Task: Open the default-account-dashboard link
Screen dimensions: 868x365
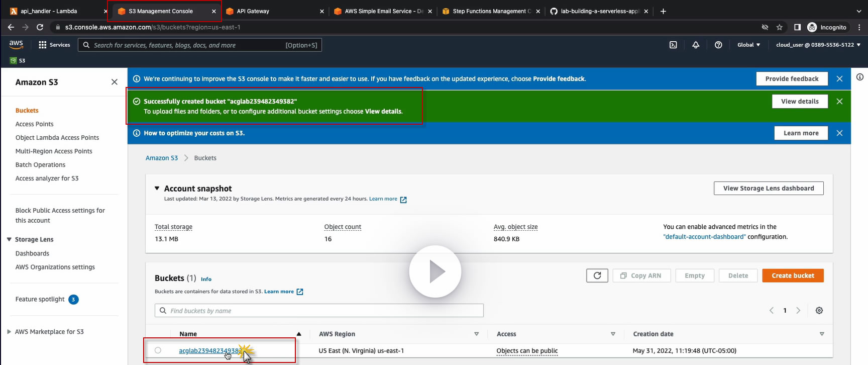Action: [704, 237]
